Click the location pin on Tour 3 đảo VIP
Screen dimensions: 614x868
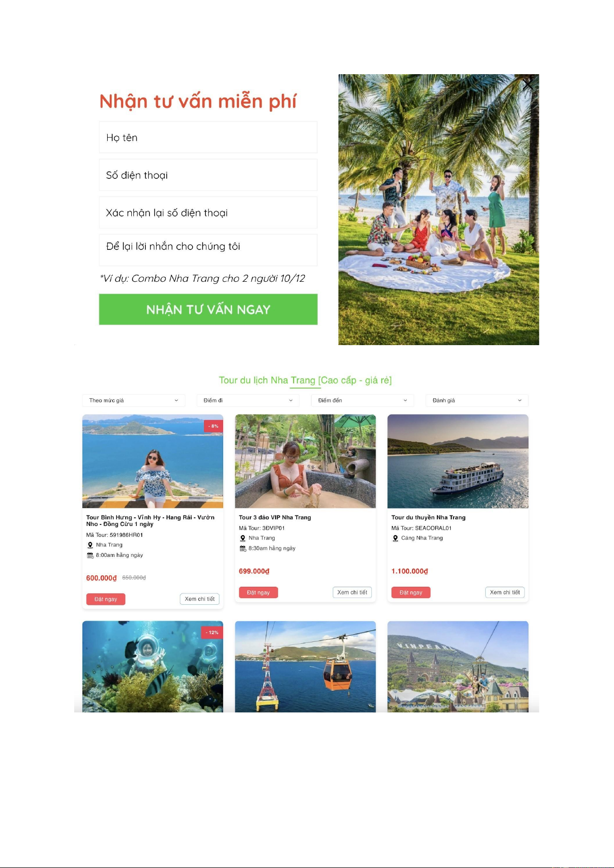pyautogui.click(x=243, y=538)
